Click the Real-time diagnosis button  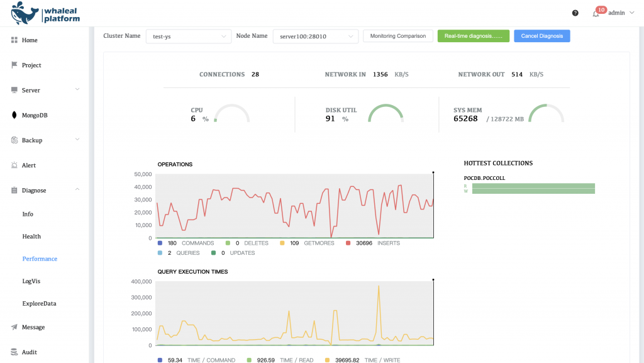pyautogui.click(x=473, y=36)
